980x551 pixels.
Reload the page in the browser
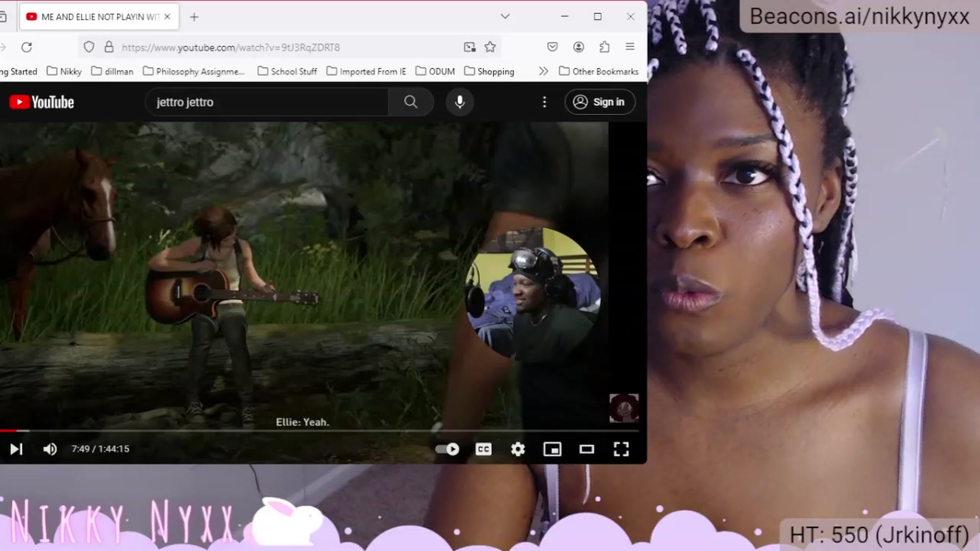(27, 47)
